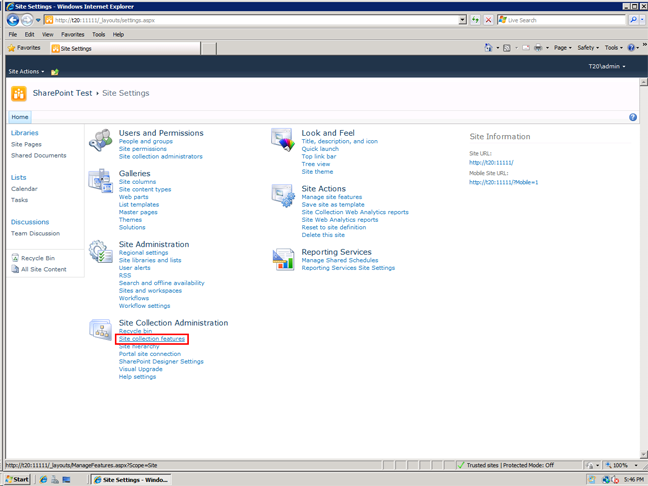Open the Windows Start menu
The image size is (648, 486).
(x=17, y=479)
